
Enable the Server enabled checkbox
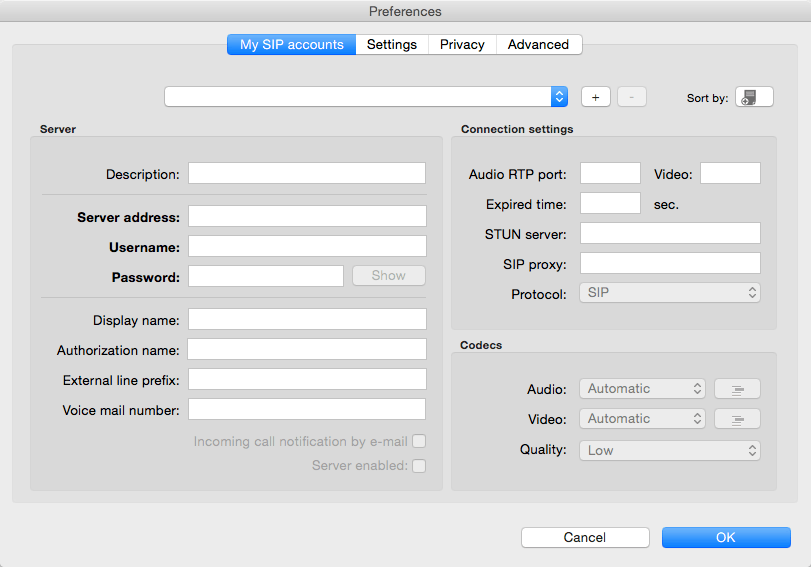pos(419,466)
